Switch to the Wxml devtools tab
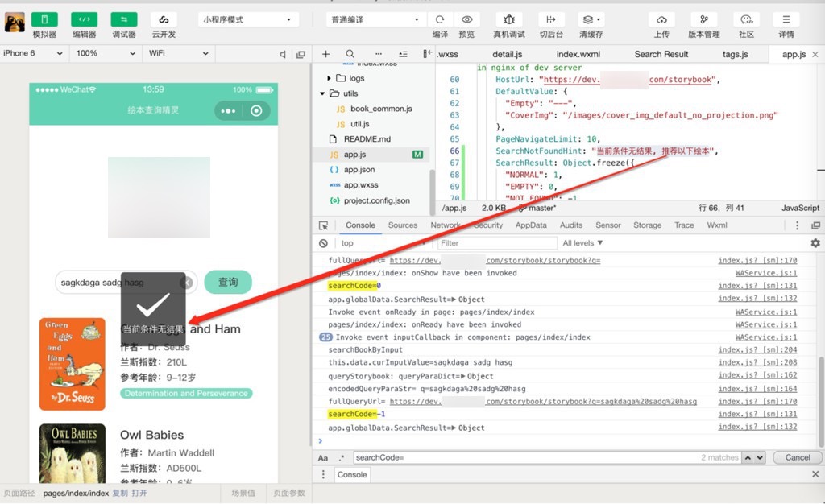This screenshot has width=825, height=504. click(716, 225)
